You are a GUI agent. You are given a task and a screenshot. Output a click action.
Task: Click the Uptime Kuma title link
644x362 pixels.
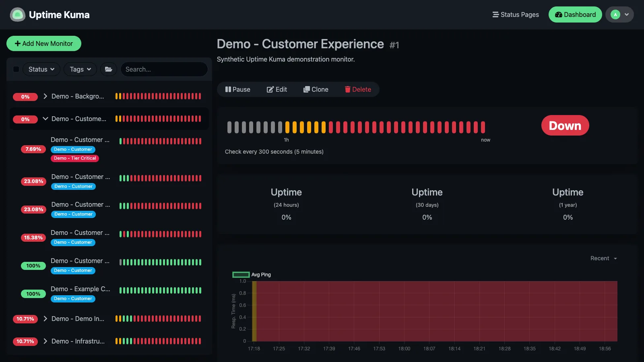click(59, 15)
